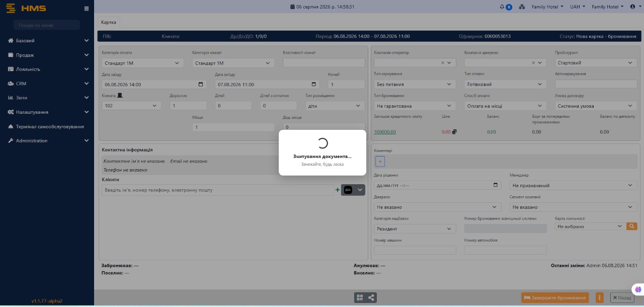
Task: Open room number 102 dropdown
Action: tap(131, 106)
